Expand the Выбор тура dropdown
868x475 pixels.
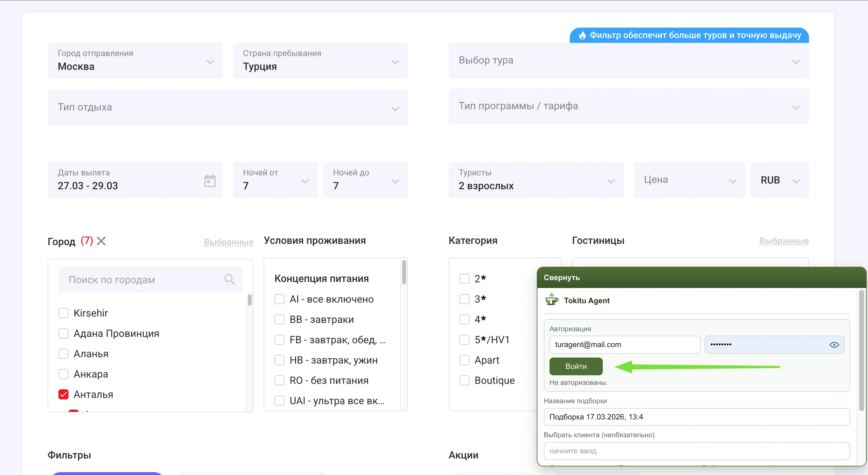tap(628, 61)
